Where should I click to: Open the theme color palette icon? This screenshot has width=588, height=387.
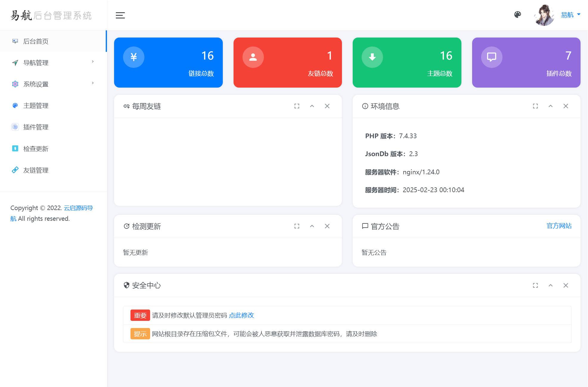point(518,15)
